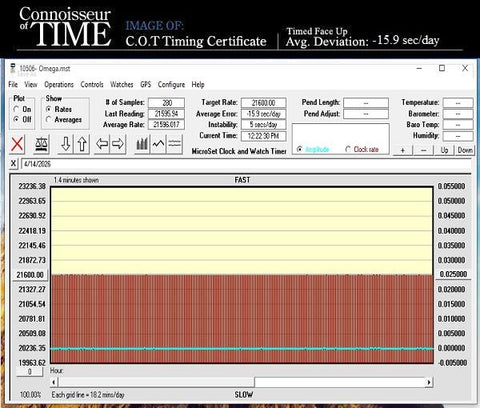480x408 pixels.
Task: Click the Average Rate field
Action: click(x=166, y=125)
